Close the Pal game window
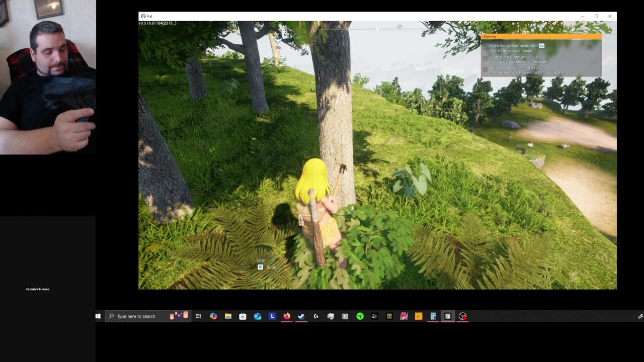The width and height of the screenshot is (644, 362). tap(610, 16)
